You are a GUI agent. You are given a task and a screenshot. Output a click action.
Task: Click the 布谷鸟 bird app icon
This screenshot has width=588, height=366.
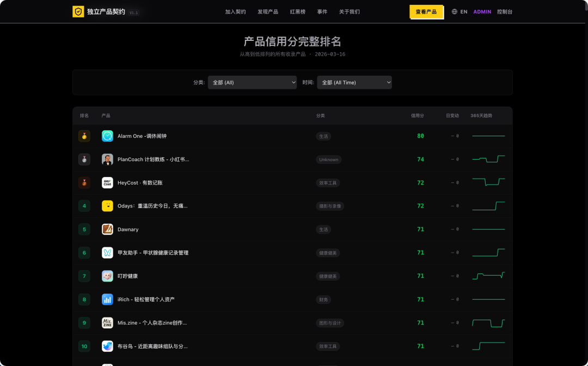tap(107, 346)
